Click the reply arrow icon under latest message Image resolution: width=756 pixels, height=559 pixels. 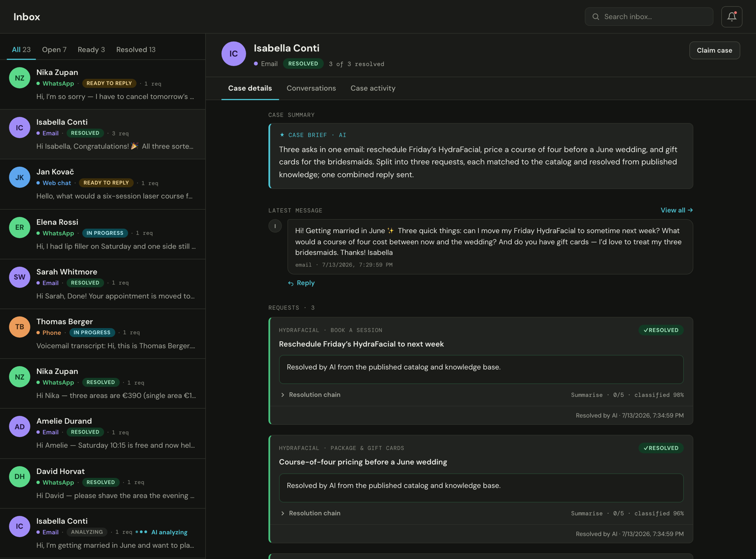click(x=291, y=284)
